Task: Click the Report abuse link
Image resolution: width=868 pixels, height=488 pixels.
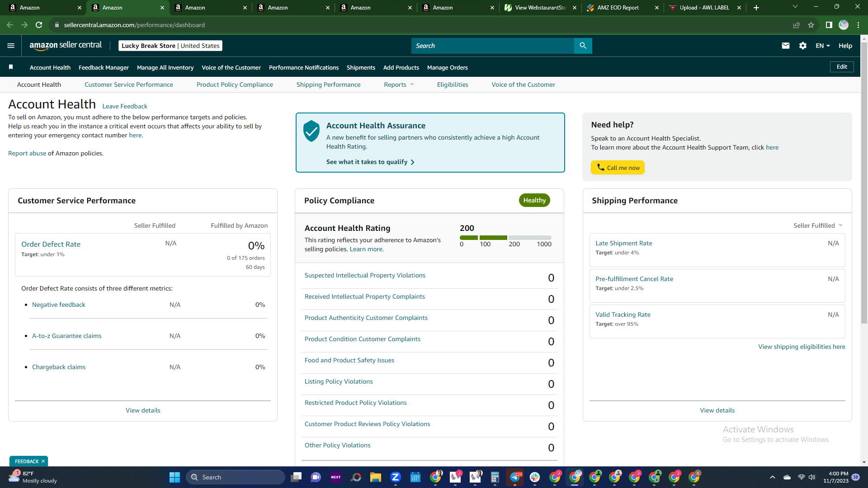Action: click(x=27, y=153)
